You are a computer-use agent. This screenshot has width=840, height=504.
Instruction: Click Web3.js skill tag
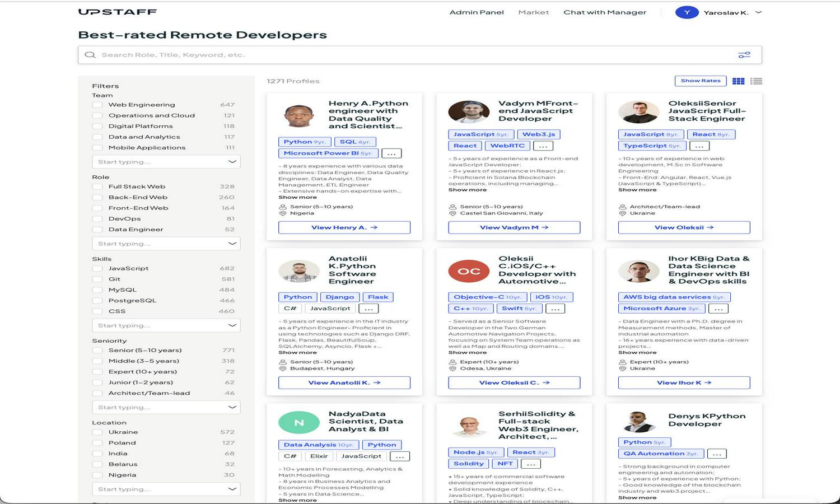coord(539,134)
